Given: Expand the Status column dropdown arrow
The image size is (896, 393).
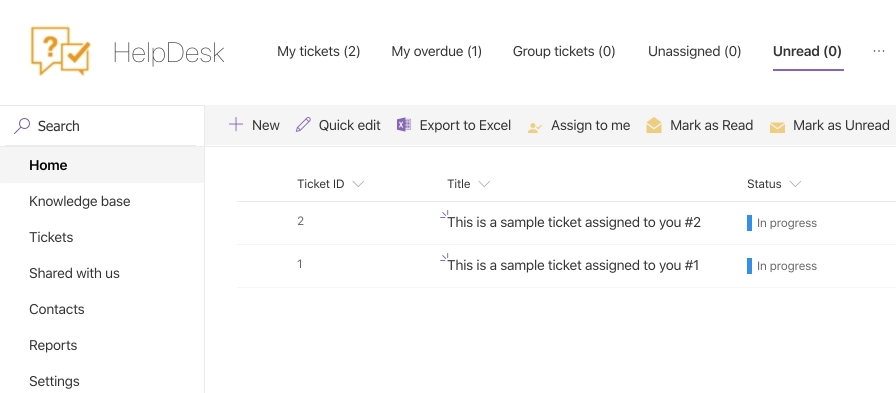Looking at the screenshot, I should point(795,184).
